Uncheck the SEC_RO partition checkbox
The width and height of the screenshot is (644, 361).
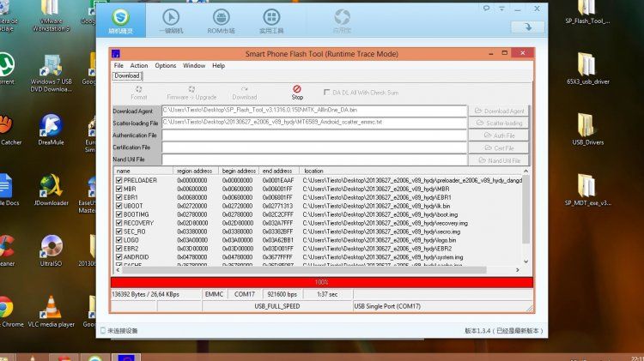tap(118, 232)
